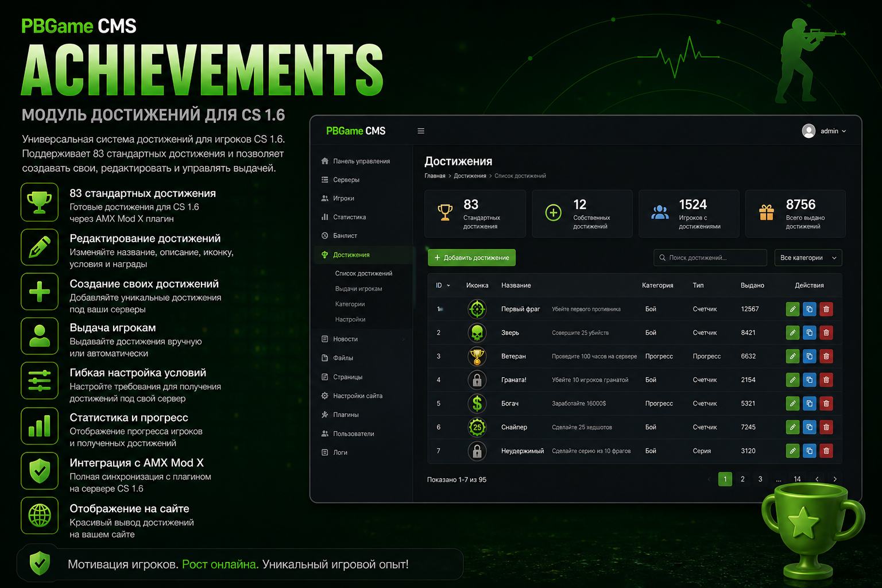Click the Логи document icon

(325, 452)
